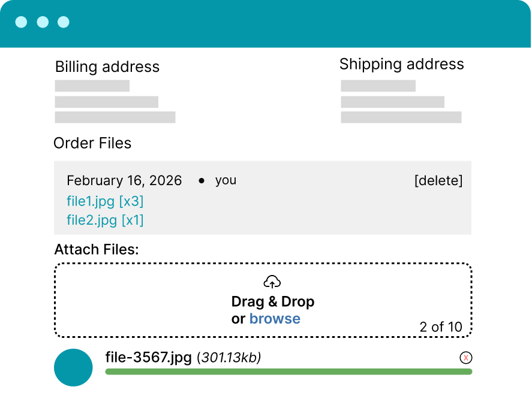
Task: Click the Shipping address heading
Action: [x=401, y=64]
